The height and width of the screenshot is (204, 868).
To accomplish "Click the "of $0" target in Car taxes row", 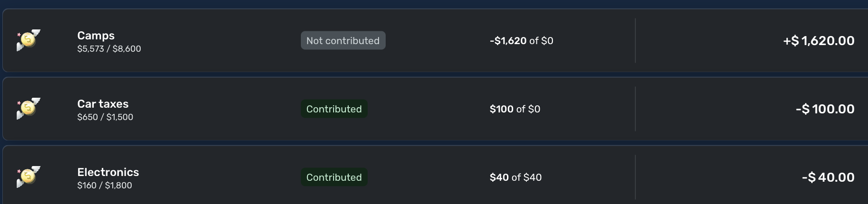I will [x=528, y=109].
